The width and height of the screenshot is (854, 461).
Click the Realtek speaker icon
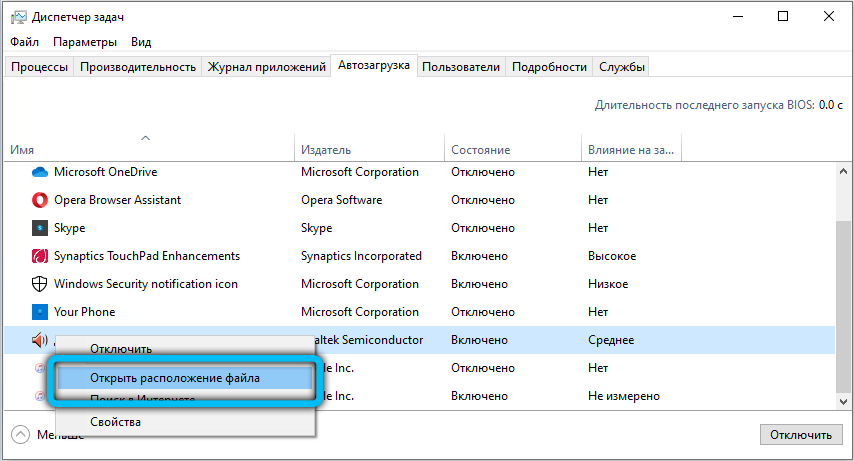pyautogui.click(x=40, y=340)
